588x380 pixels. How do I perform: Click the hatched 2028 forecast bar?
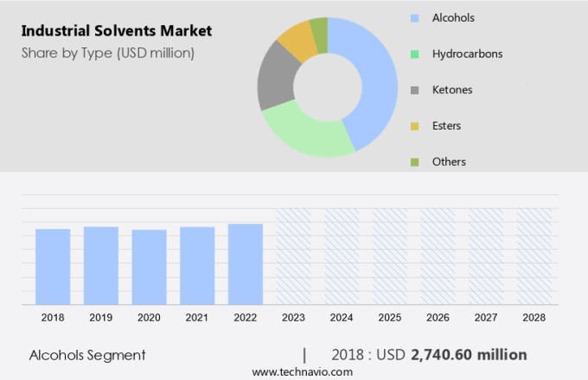[x=534, y=256]
